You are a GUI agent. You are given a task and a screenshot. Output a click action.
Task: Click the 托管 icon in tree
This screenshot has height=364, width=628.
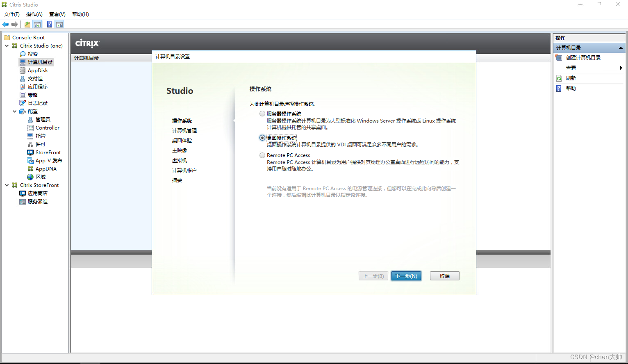[x=30, y=136]
